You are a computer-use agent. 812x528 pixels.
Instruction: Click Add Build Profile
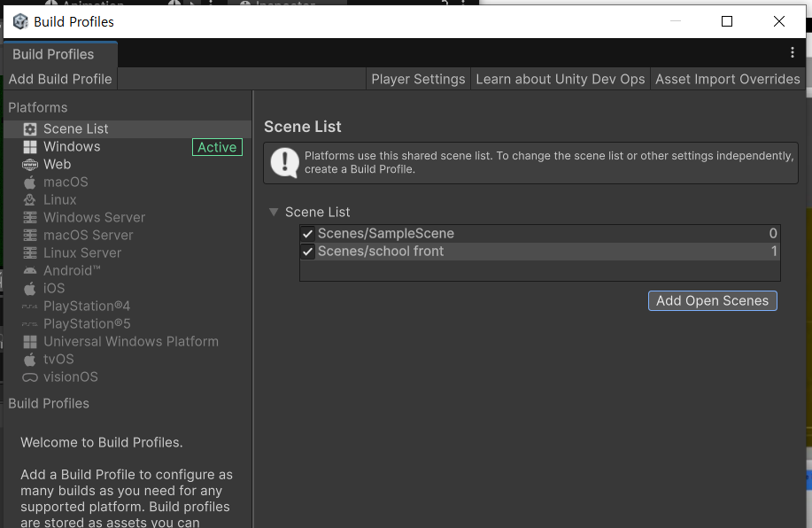pos(60,79)
